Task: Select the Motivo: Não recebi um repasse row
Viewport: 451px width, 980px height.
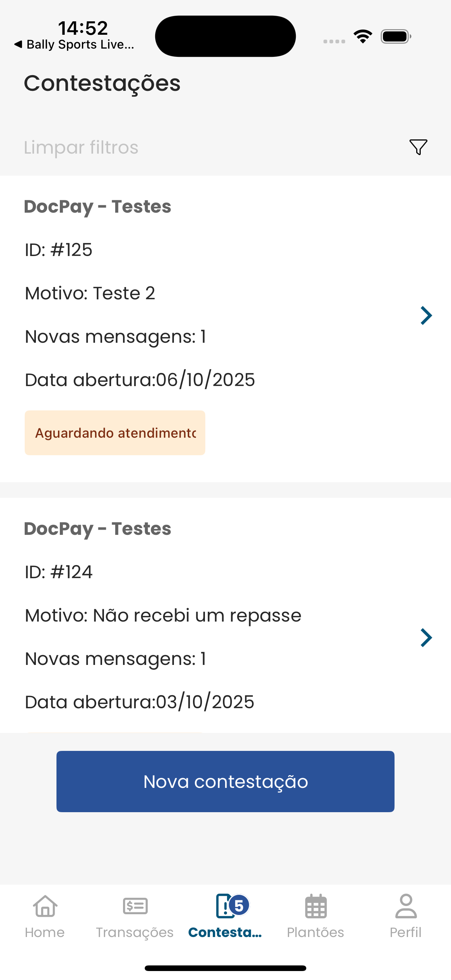Action: [x=163, y=615]
